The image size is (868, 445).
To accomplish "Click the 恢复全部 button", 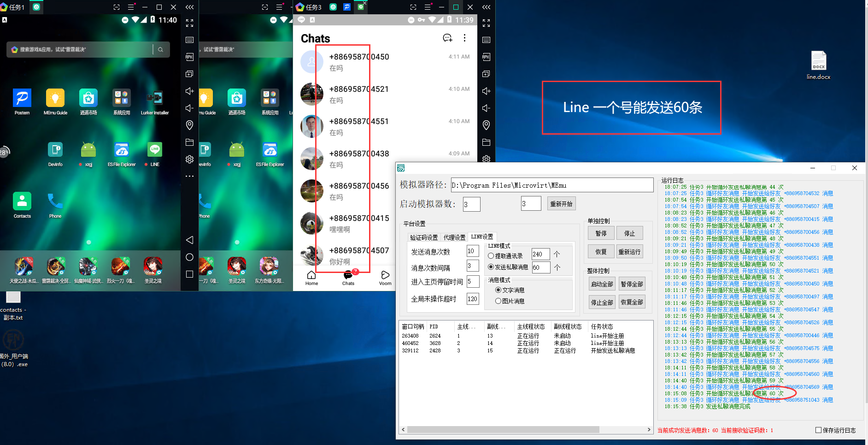I will coord(632,302).
